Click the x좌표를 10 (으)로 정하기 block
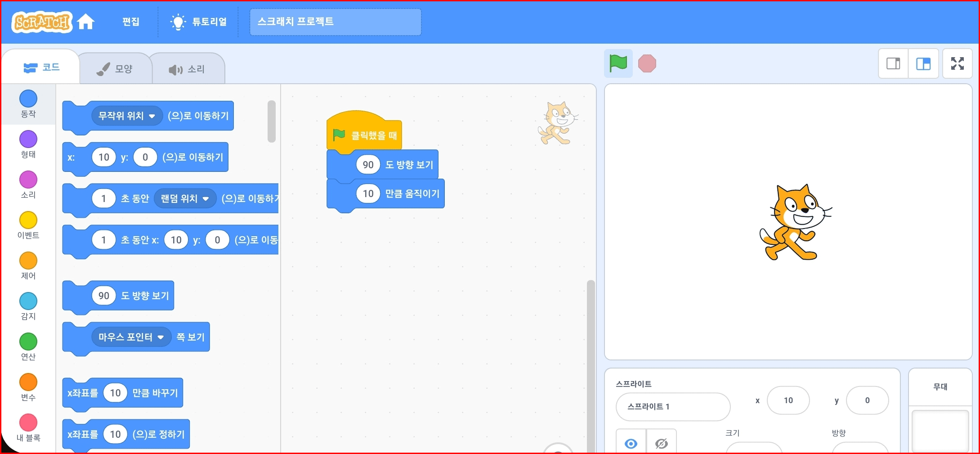The image size is (980, 454). 126,435
